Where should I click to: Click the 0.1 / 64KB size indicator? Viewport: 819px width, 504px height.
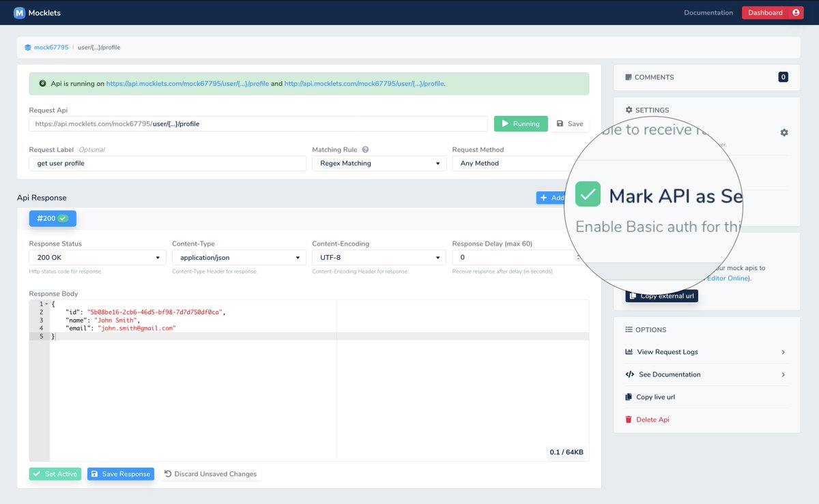click(566, 452)
